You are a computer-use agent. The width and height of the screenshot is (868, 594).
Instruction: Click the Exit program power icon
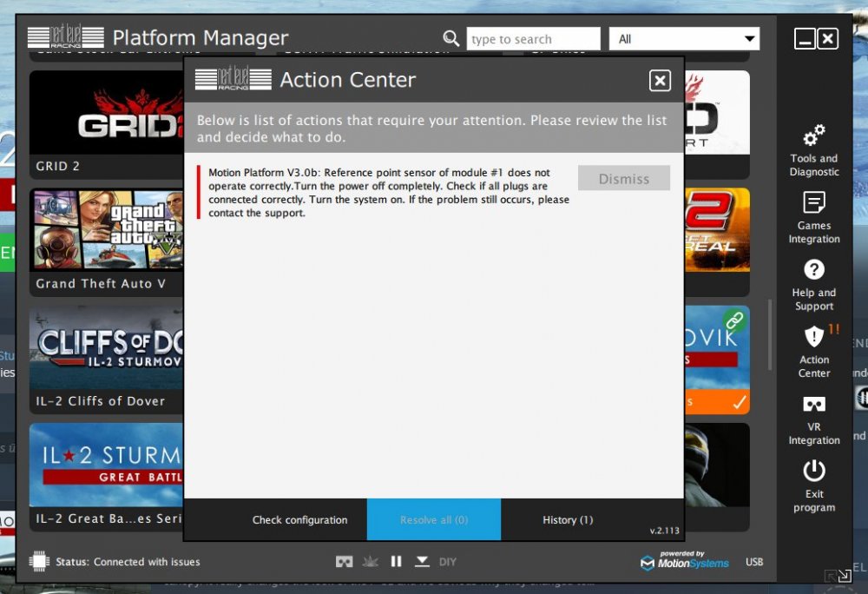814,471
